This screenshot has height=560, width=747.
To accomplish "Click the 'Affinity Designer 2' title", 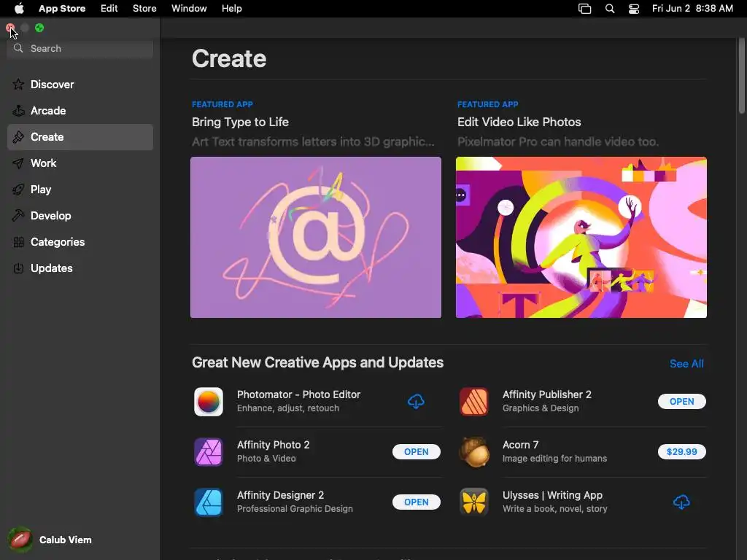I will point(280,495).
